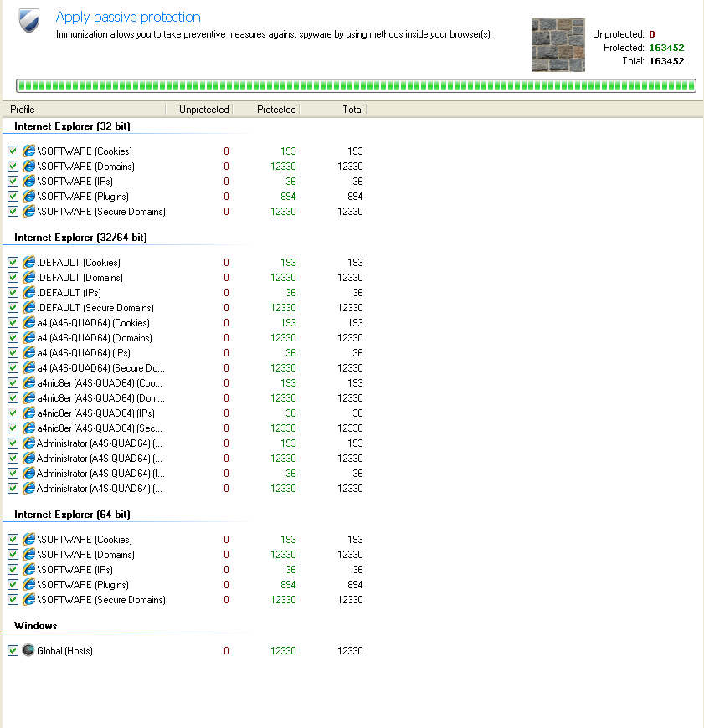The width and height of the screenshot is (704, 728).
Task: Uncheck the Administrator row checkbox with total 193
Action: tap(13, 443)
